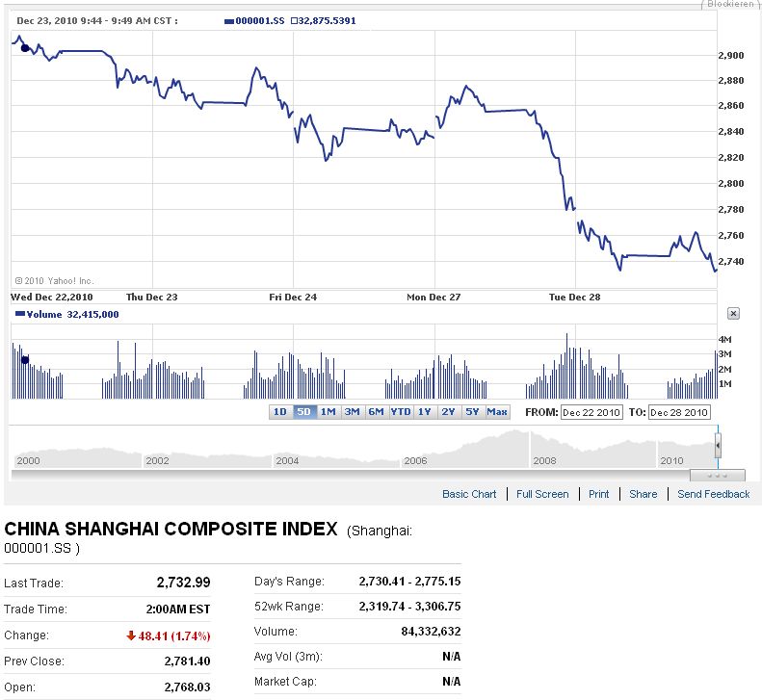Click the Print link
Viewport: 762px width, 700px height.
tap(599, 494)
